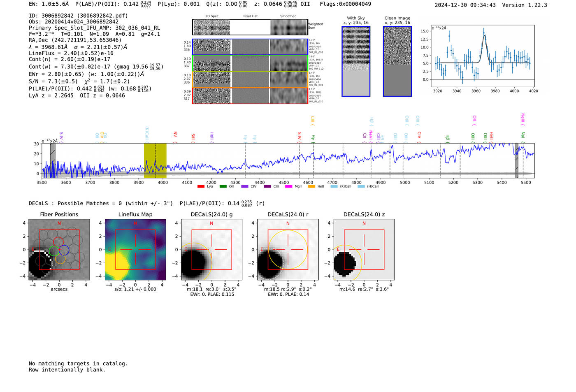Open the DECaLS(24.0) z image
This screenshot has width=576, height=392.
(x=364, y=249)
